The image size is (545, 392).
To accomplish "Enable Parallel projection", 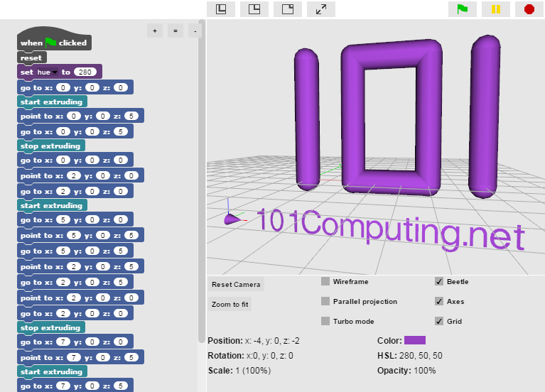I will tap(325, 301).
